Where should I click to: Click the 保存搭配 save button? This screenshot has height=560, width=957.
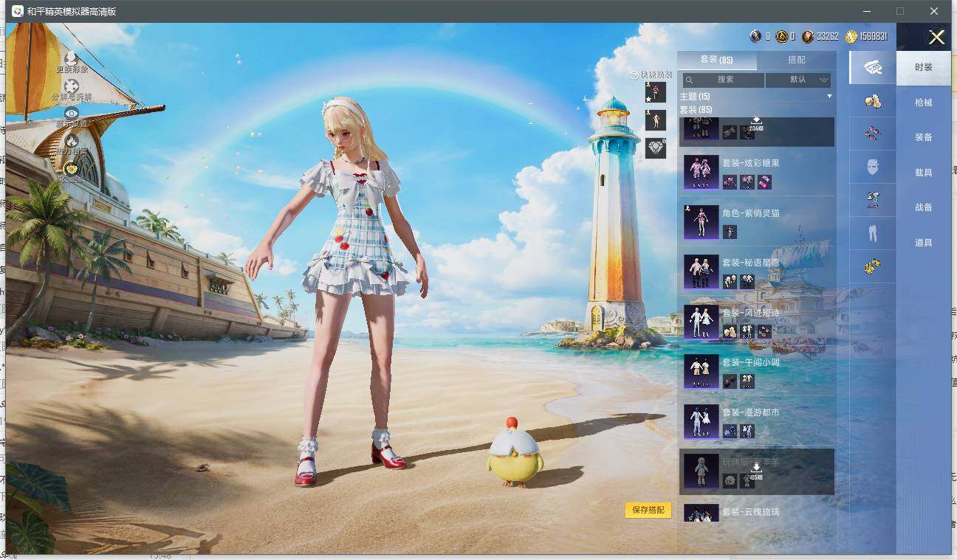tap(648, 510)
